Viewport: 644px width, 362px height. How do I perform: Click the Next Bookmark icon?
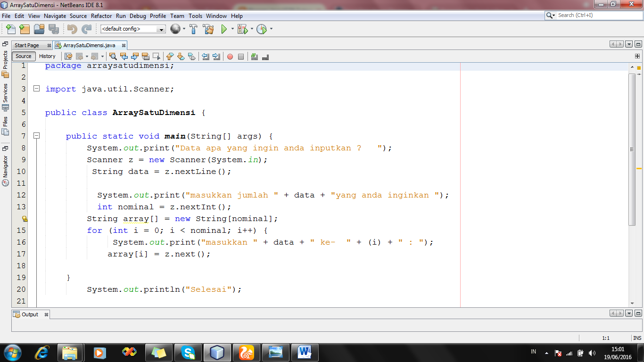181,57
